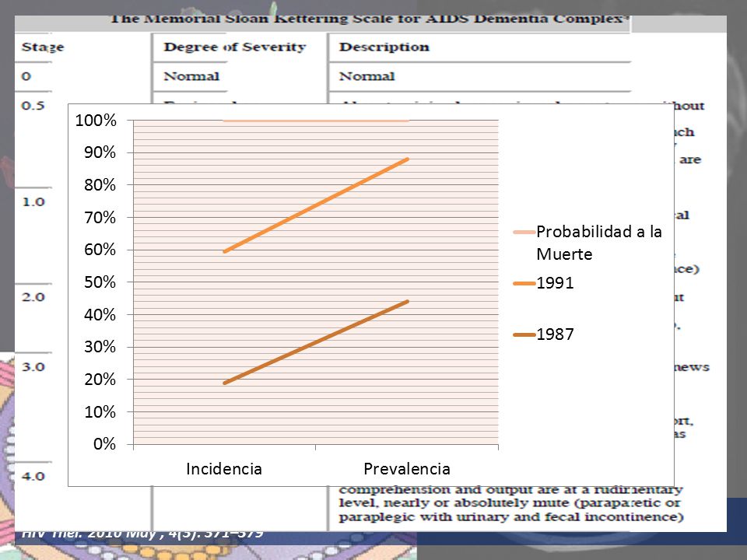Click the 'Stage' table header
Image resolution: width=747 pixels, height=560 pixels.
click(42, 47)
